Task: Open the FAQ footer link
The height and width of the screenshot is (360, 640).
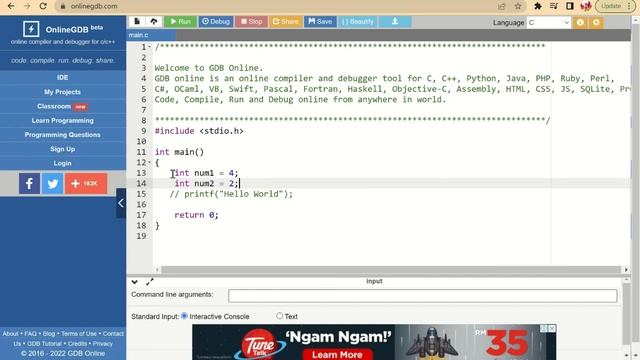Action: [x=30, y=333]
